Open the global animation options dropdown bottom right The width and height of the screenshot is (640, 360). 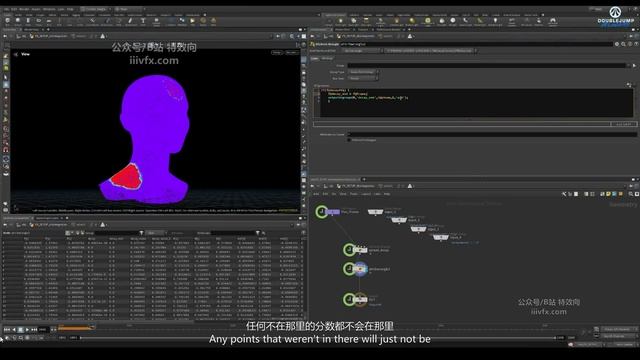click(x=619, y=336)
